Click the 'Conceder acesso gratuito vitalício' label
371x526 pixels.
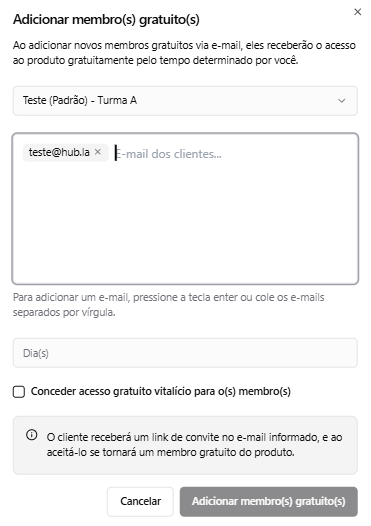pyautogui.click(x=161, y=391)
